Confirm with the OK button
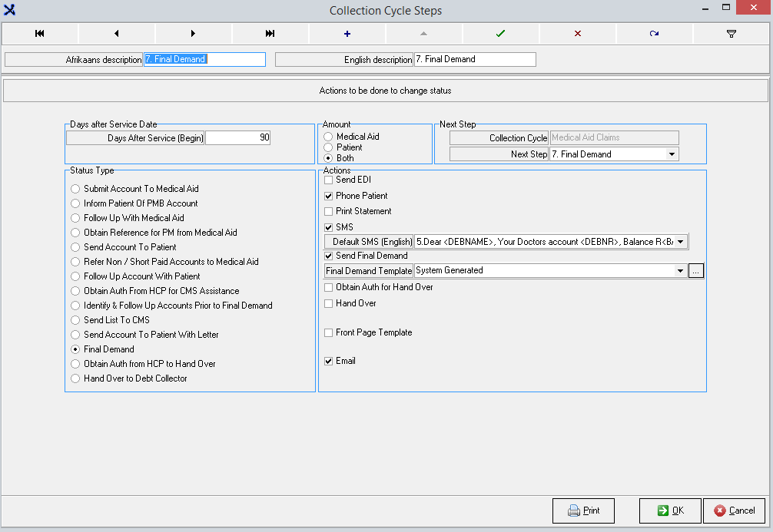Viewport: 773px width, 532px height. (x=670, y=511)
